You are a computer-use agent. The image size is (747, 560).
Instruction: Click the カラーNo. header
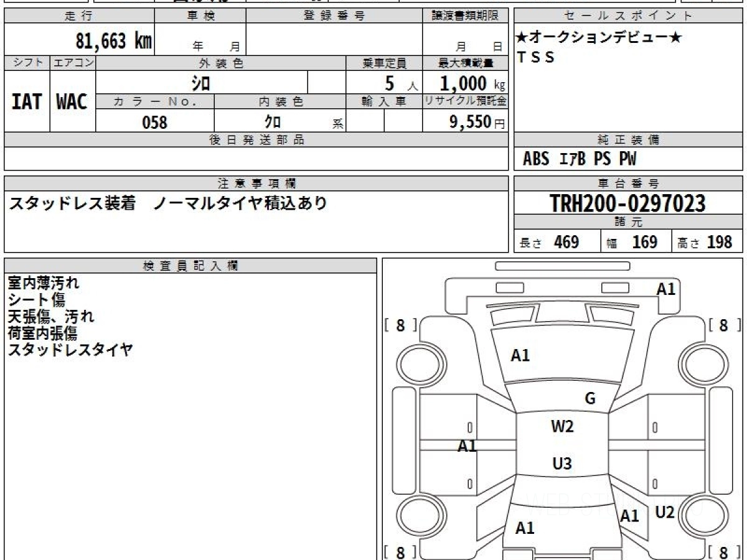pyautogui.click(x=155, y=102)
